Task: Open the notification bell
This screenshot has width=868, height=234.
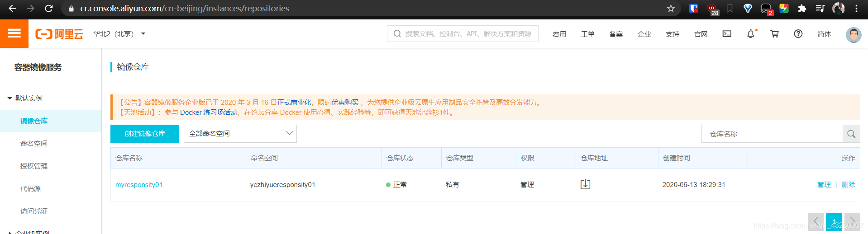Action: (751, 34)
